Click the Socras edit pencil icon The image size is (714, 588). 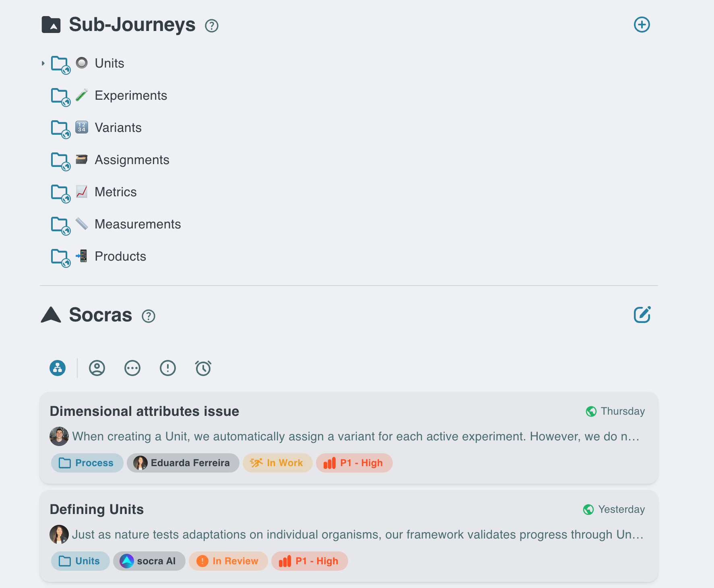click(642, 315)
